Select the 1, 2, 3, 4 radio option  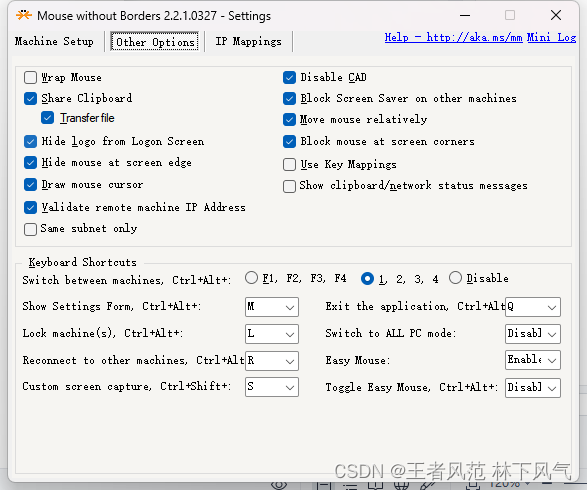point(367,279)
